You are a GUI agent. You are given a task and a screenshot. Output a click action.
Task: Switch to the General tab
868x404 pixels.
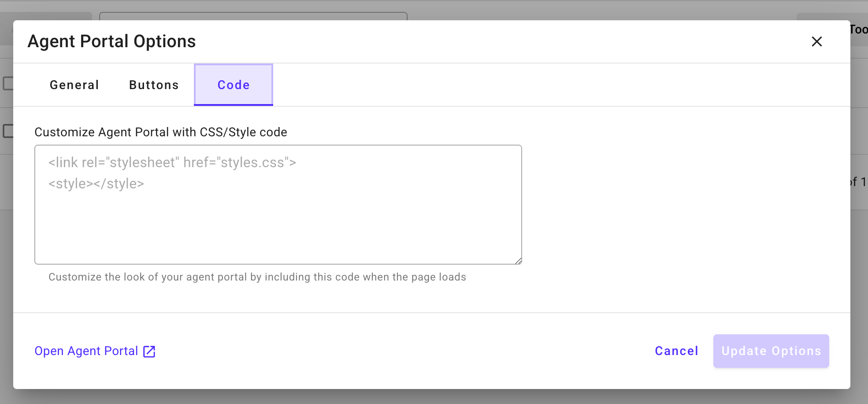74,85
